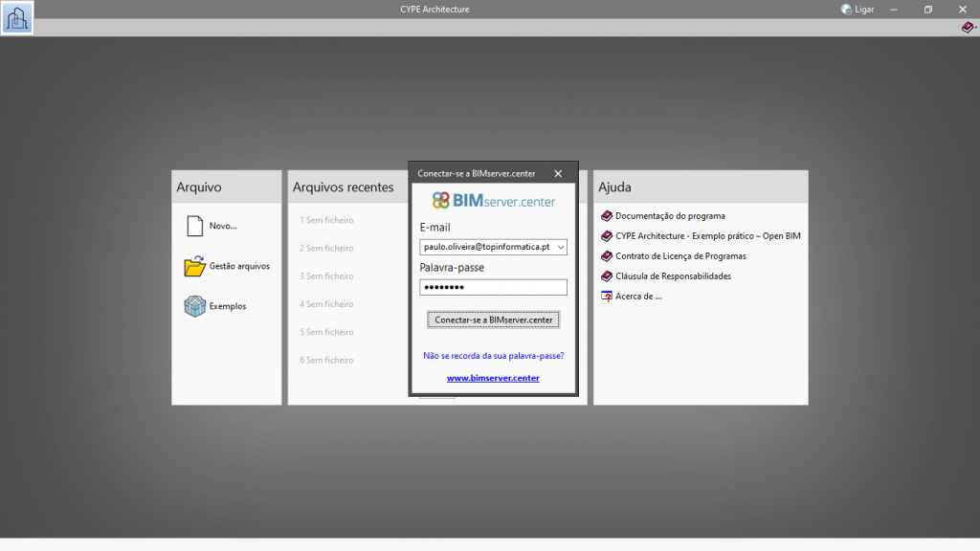Screen dimensions: 980x551
Task: Click book icon beside Documentação do programa
Action: [606, 216]
